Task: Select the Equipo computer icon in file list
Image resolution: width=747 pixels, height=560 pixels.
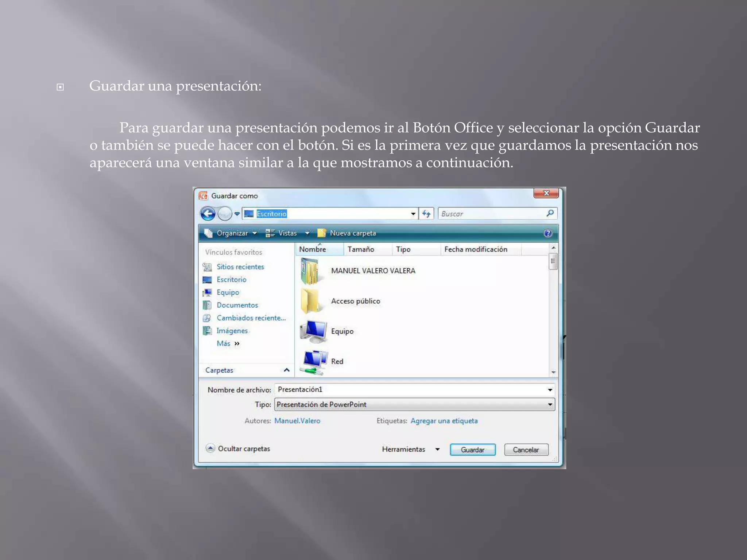Action: [313, 331]
